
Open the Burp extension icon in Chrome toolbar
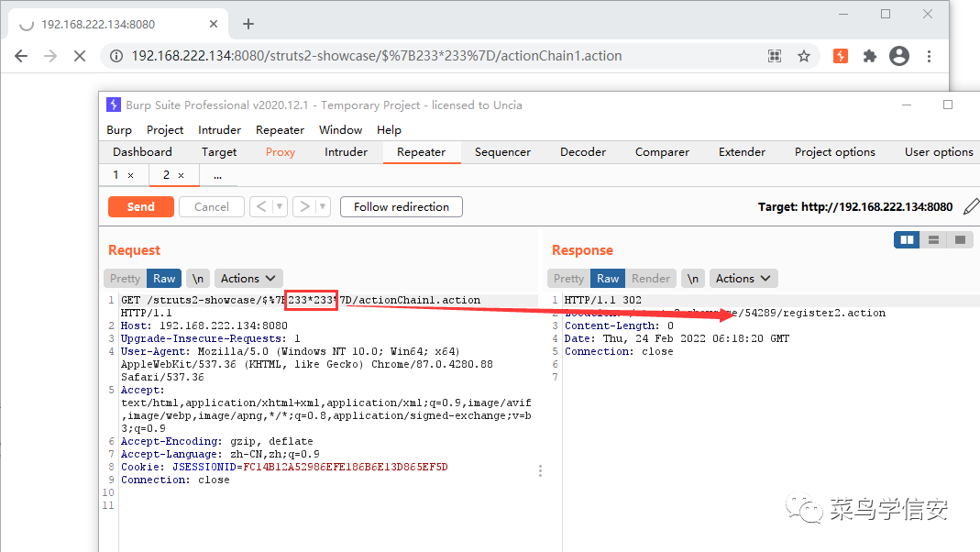tap(841, 56)
